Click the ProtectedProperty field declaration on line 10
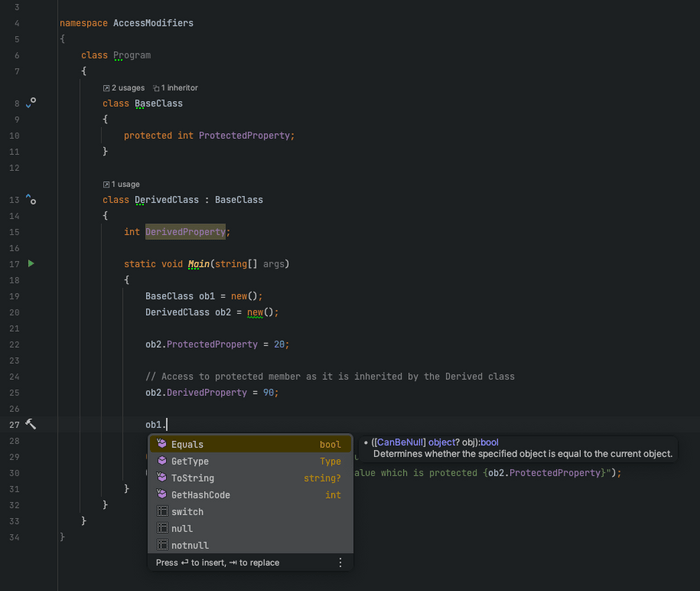 click(244, 135)
